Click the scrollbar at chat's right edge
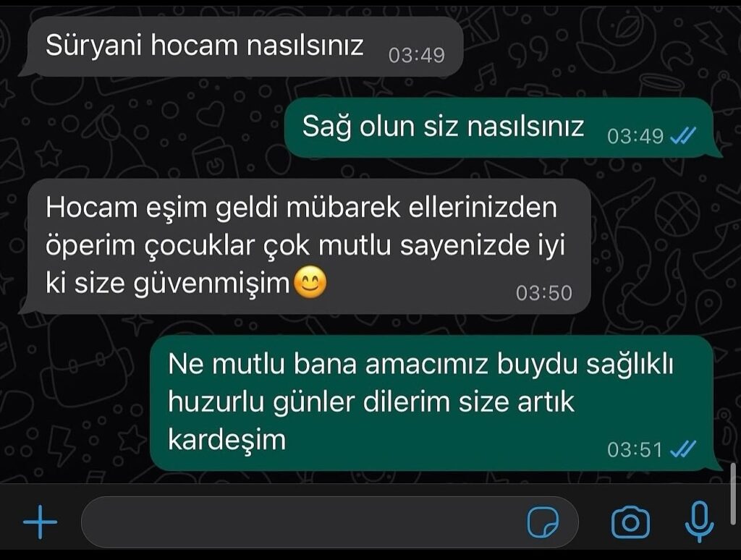741x560 pixels. (733, 493)
